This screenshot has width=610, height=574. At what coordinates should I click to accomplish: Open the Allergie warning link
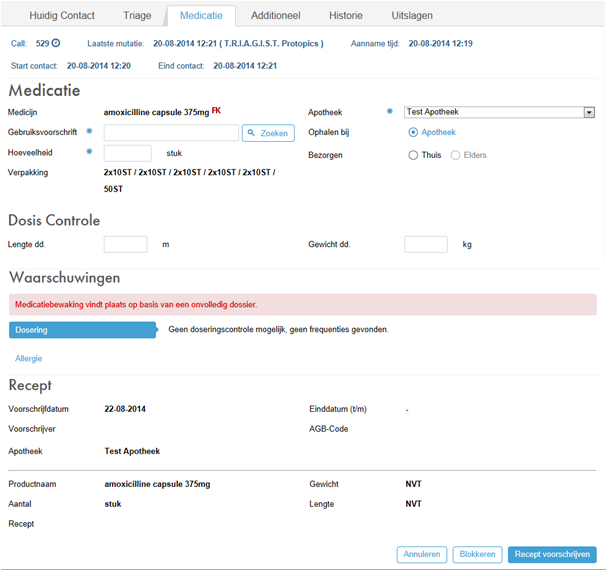tap(28, 358)
